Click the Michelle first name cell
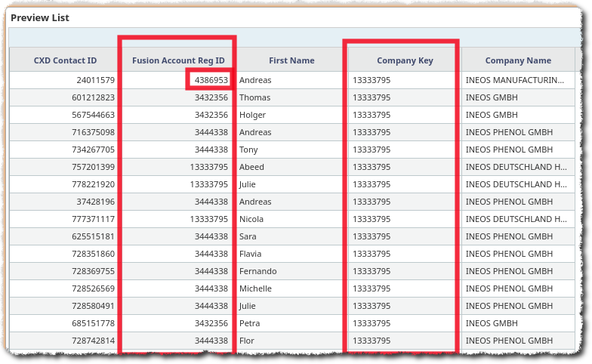Viewport: 592px width, 364px height. [256, 288]
